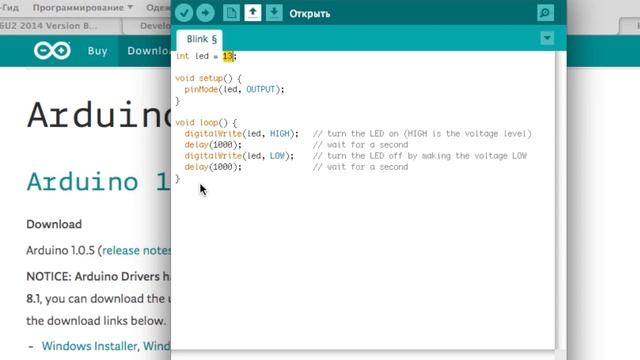Click the Upload arrow button
Viewport: 640px width, 360px height.
(205, 13)
